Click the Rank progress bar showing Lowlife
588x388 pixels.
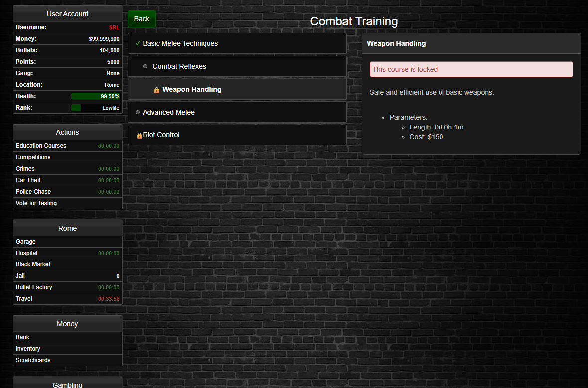(96, 108)
